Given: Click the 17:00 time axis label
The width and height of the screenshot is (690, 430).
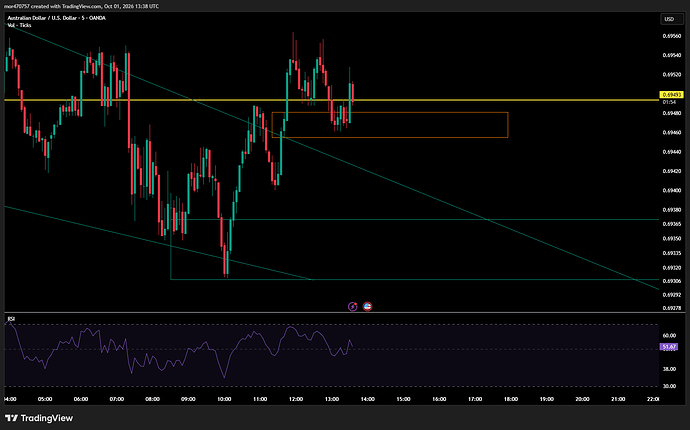Looking at the screenshot, I should pyautogui.click(x=475, y=399).
